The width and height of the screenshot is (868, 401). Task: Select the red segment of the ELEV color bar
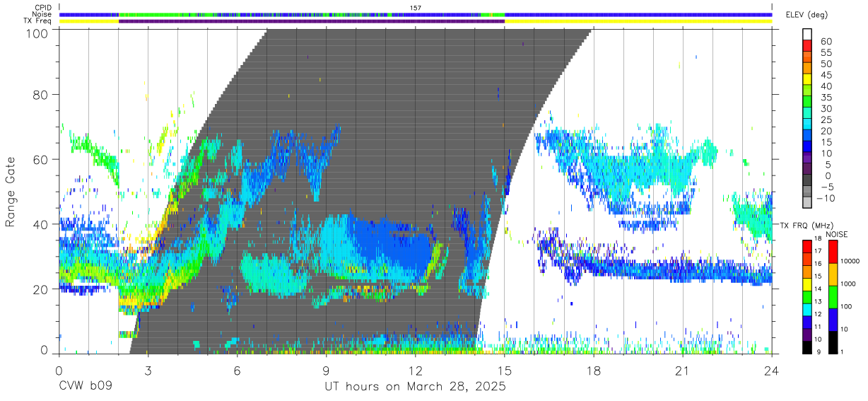(x=807, y=46)
